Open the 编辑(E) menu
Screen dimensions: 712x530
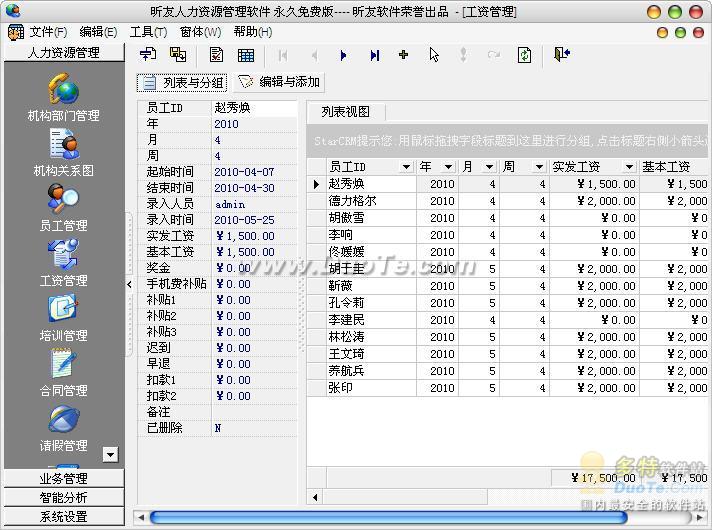[98, 32]
